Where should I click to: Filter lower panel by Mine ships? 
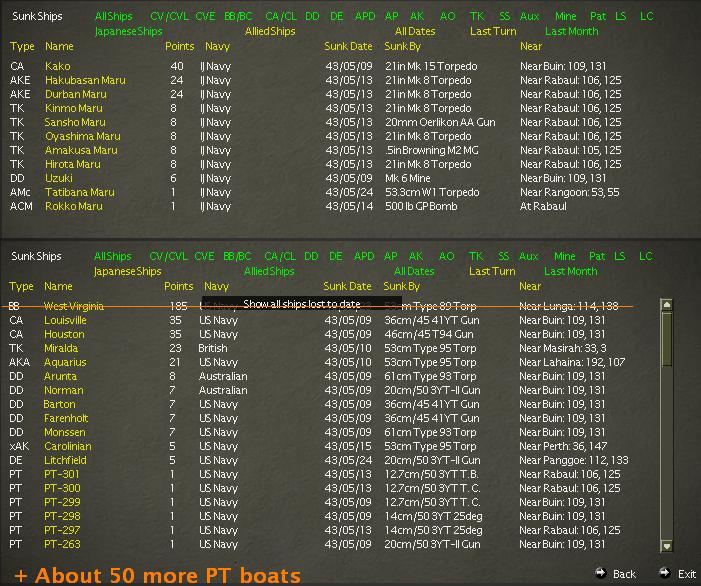(565, 256)
